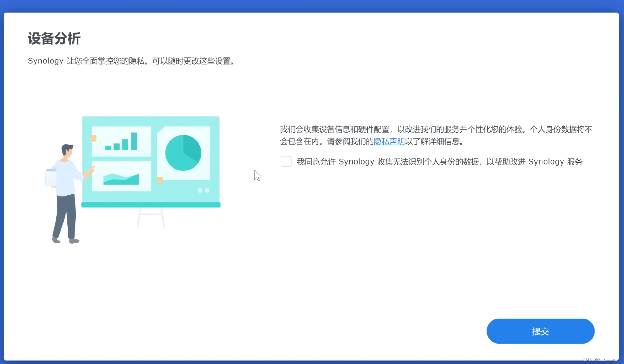Click the blue 提交 submit button

540,331
